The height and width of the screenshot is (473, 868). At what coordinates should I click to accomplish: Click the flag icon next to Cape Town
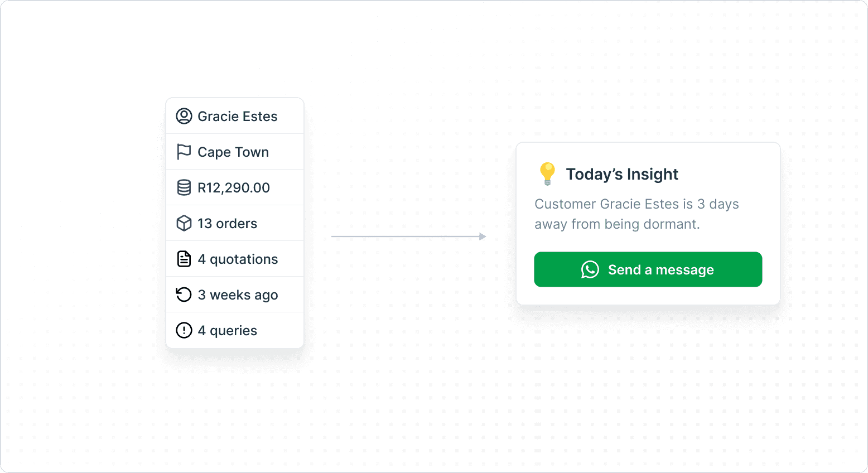pos(184,152)
